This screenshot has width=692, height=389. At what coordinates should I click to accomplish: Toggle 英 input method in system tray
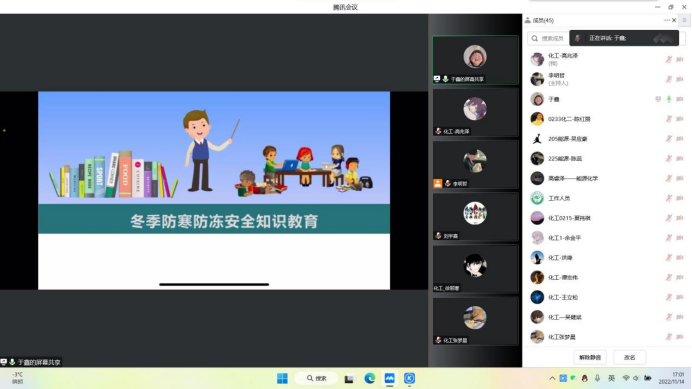611,378
